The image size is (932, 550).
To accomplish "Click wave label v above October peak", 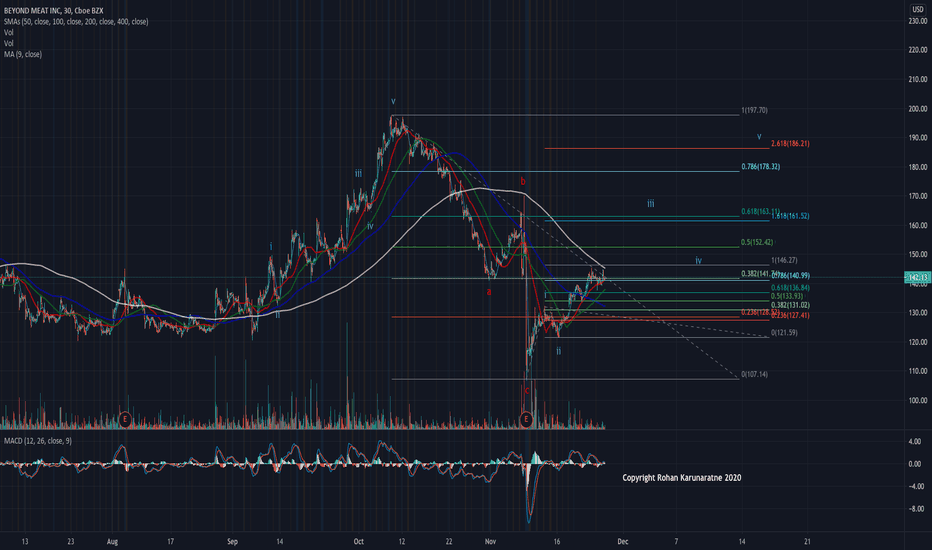I will [x=393, y=101].
